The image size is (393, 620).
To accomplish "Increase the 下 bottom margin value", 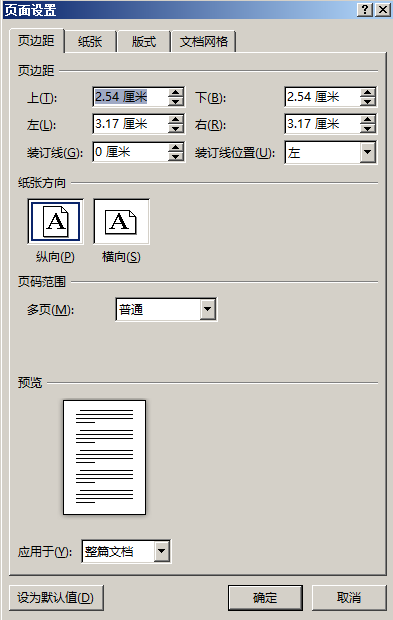I will [368, 93].
